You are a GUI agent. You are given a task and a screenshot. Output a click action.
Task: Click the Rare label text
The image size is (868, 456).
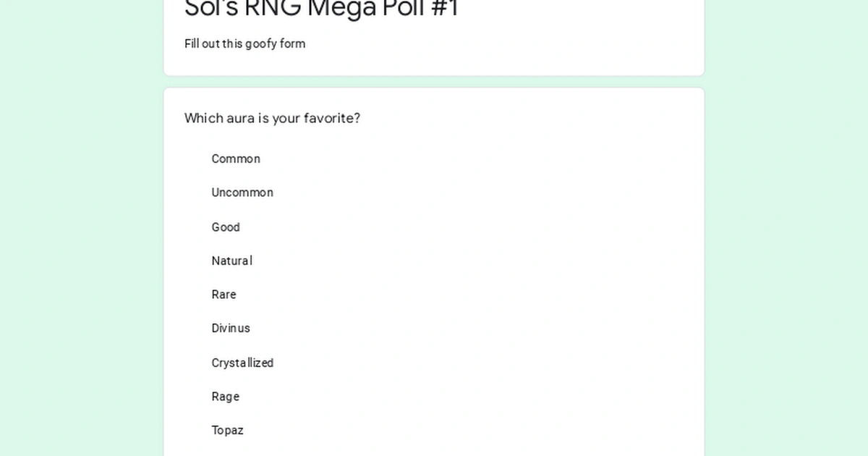pos(224,295)
